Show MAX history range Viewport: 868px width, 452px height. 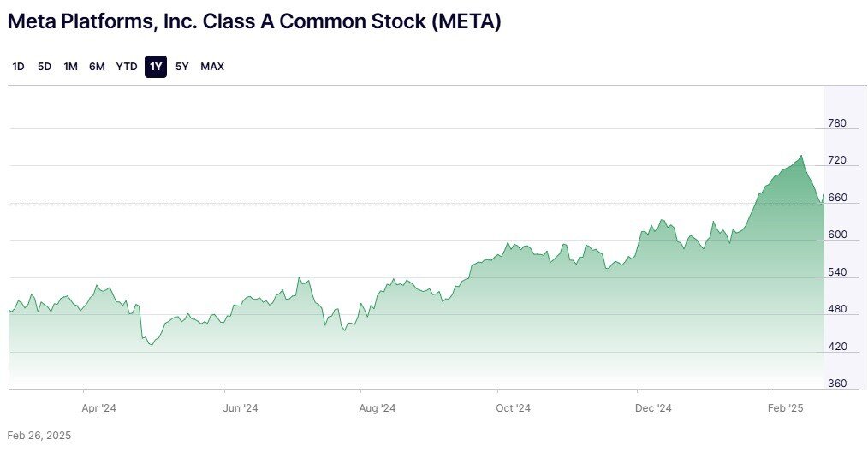pyautogui.click(x=212, y=67)
